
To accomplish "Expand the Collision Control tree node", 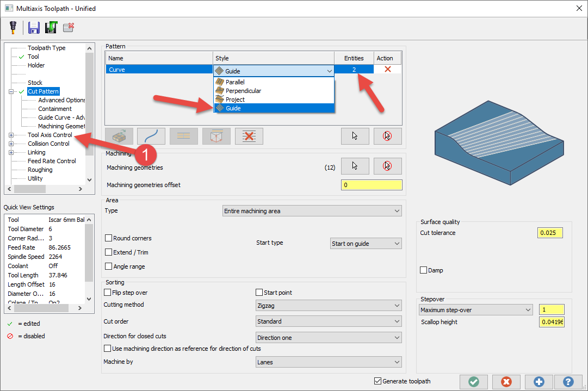I will click(11, 144).
